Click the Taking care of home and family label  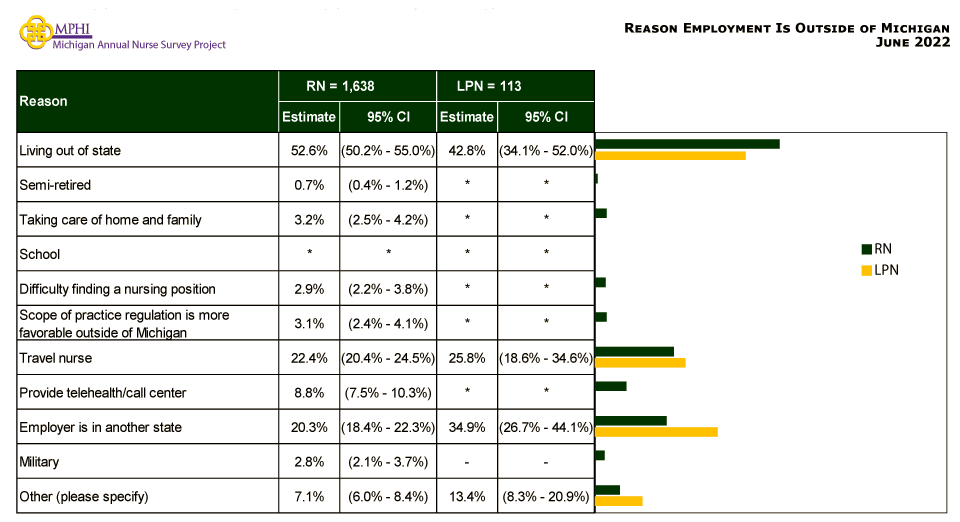click(110, 220)
